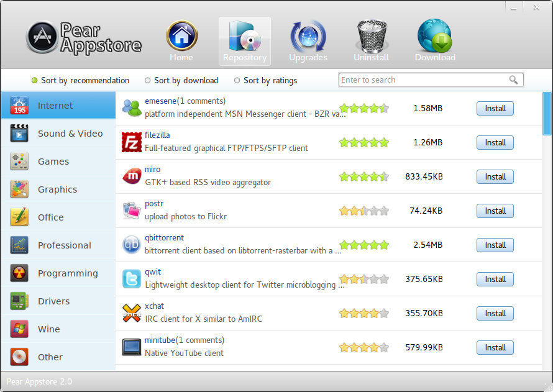Click the emesene app icon
The height and width of the screenshot is (392, 553).
point(132,108)
